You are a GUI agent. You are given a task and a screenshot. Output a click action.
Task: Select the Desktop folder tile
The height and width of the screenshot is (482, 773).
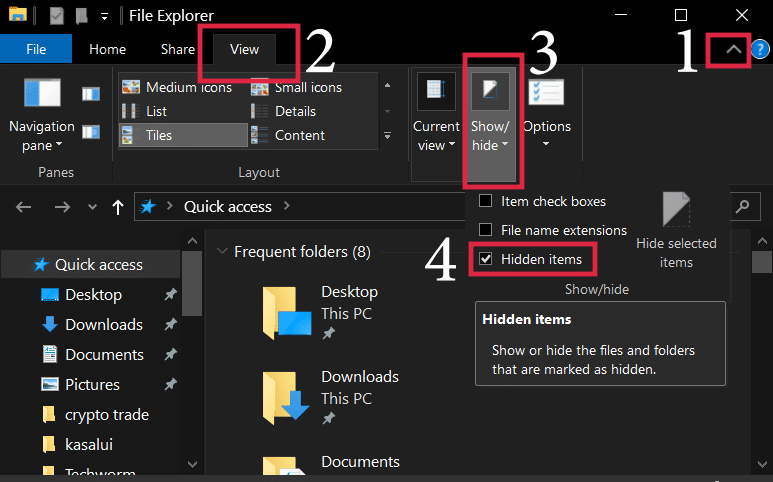[x=320, y=313]
